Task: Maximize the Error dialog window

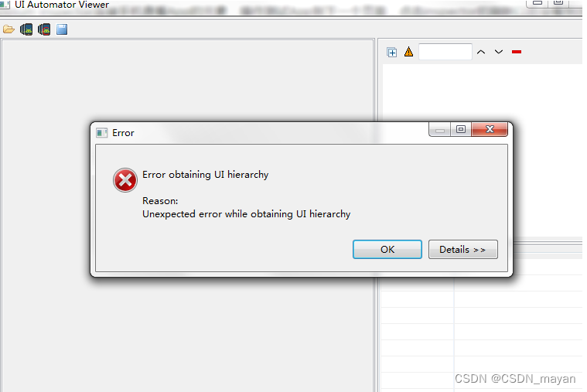Action: pos(461,129)
